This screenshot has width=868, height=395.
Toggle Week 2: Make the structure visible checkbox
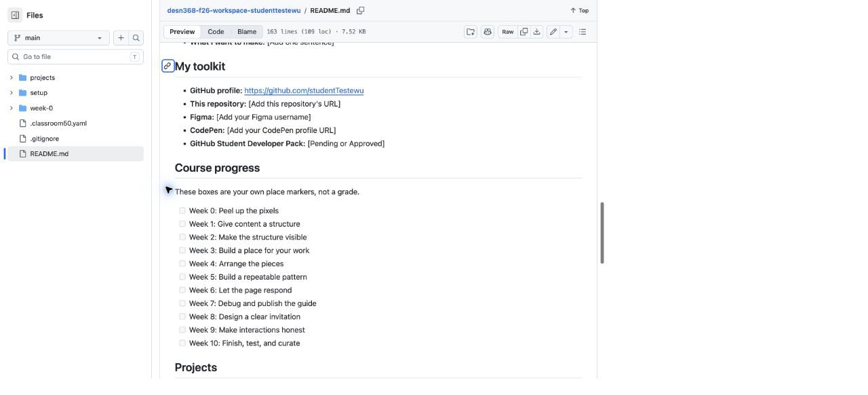pos(182,237)
